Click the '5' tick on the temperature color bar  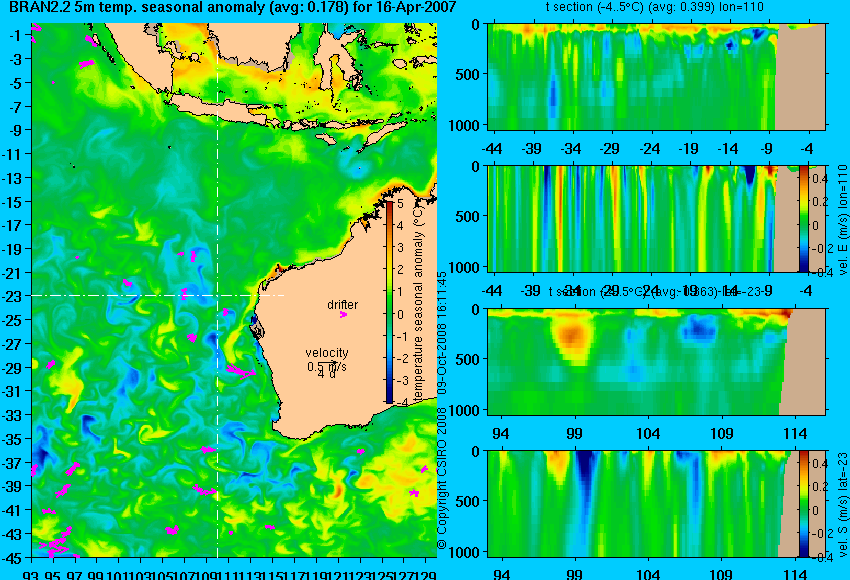(x=401, y=204)
